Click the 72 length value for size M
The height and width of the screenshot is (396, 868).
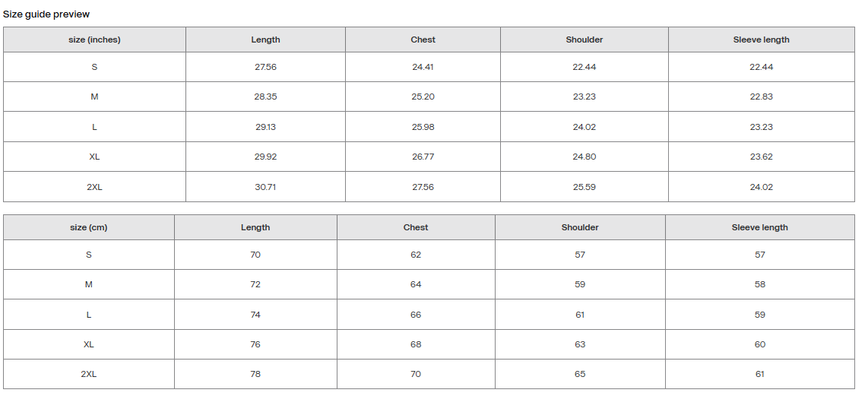point(255,285)
